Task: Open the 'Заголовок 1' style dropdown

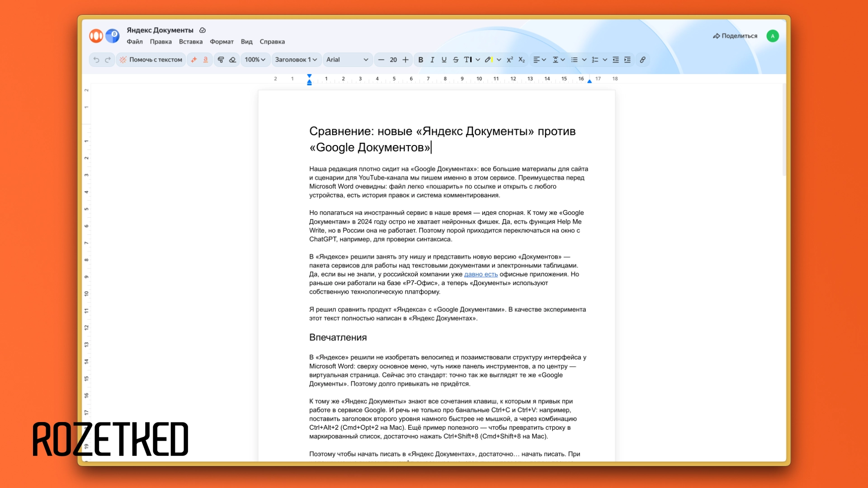Action: click(296, 60)
